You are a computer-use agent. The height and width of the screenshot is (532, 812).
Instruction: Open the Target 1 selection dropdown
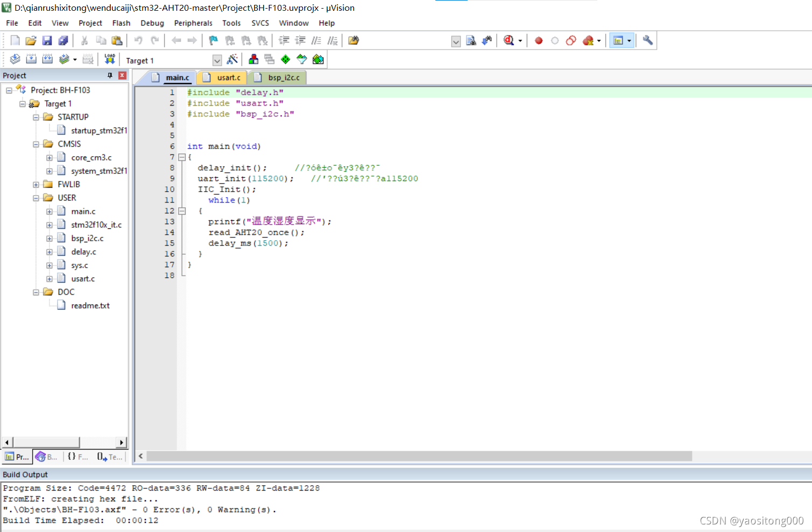217,60
